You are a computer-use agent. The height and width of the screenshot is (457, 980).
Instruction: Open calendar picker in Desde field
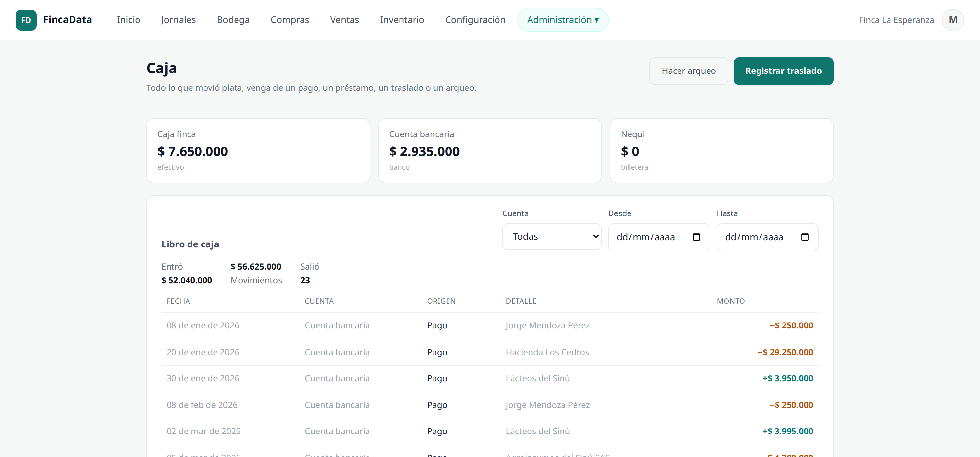pos(696,237)
